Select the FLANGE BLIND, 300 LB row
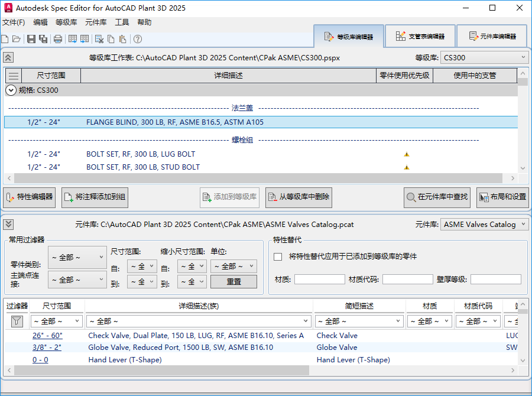The image size is (532, 396). [261, 122]
